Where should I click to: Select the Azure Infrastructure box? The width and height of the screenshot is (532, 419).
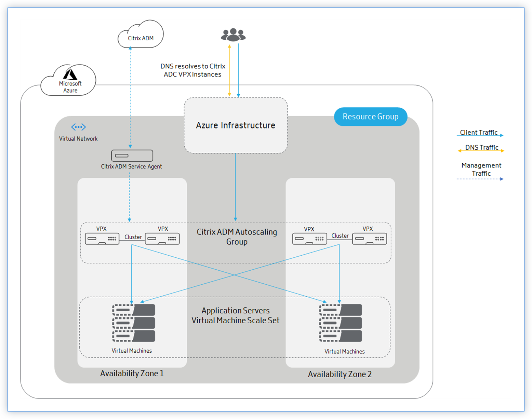[x=236, y=125]
